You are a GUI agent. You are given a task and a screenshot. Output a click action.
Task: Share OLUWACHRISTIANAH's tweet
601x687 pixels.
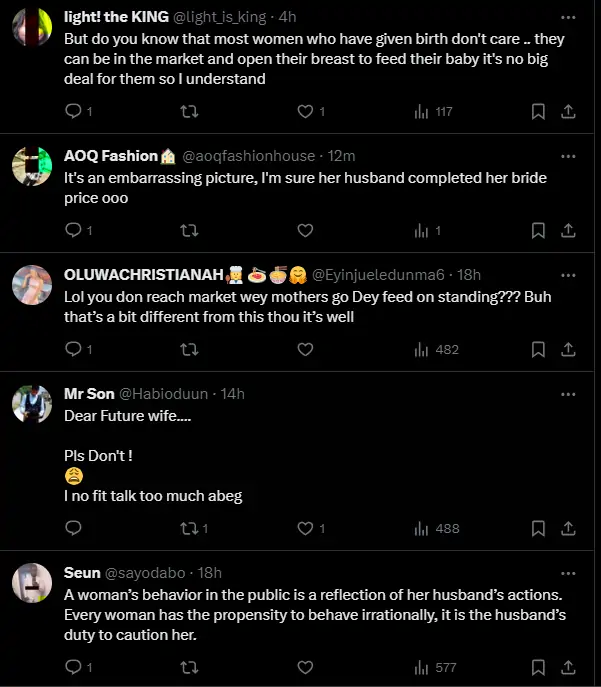coord(567,349)
